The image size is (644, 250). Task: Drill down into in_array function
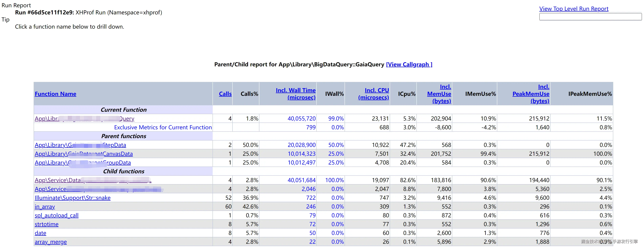[x=45, y=207]
